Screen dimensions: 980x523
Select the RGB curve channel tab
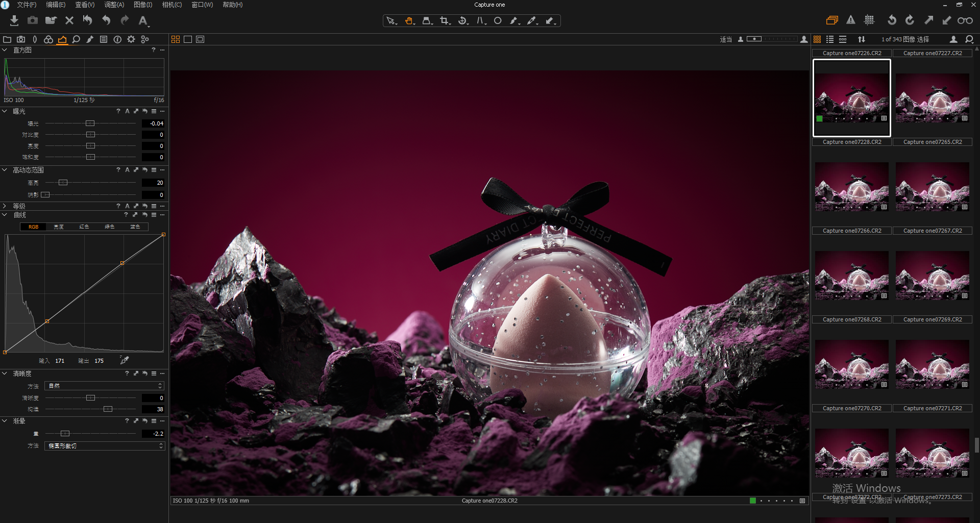pyautogui.click(x=33, y=227)
